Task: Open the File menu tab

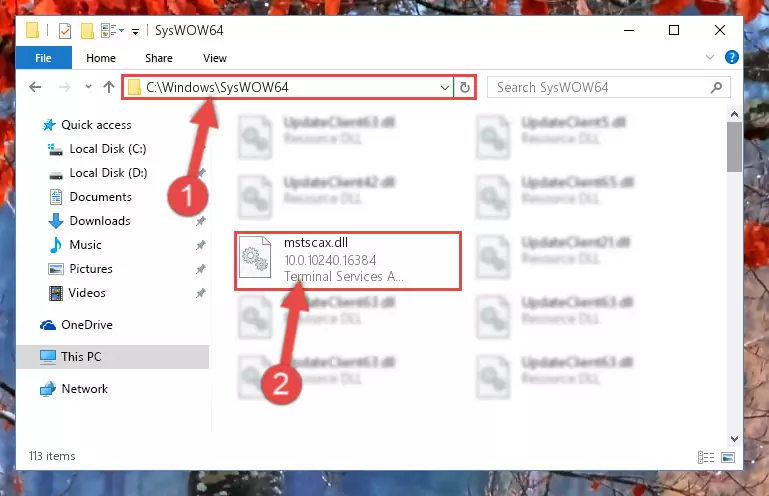Action: pyautogui.click(x=44, y=58)
